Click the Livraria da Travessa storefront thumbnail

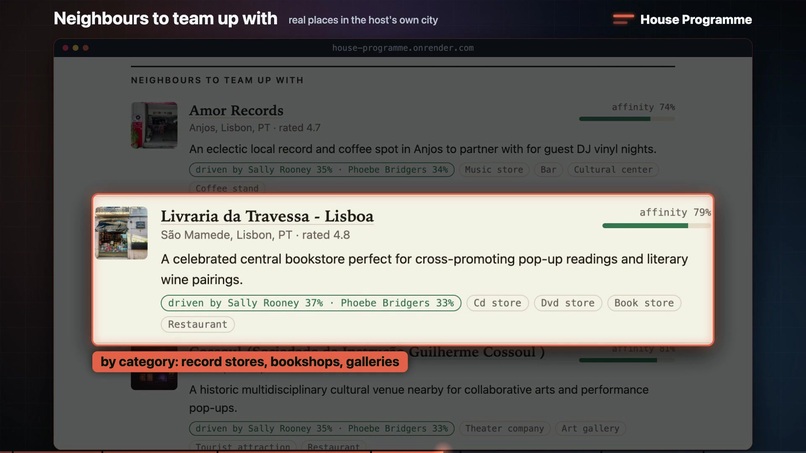coord(121,232)
